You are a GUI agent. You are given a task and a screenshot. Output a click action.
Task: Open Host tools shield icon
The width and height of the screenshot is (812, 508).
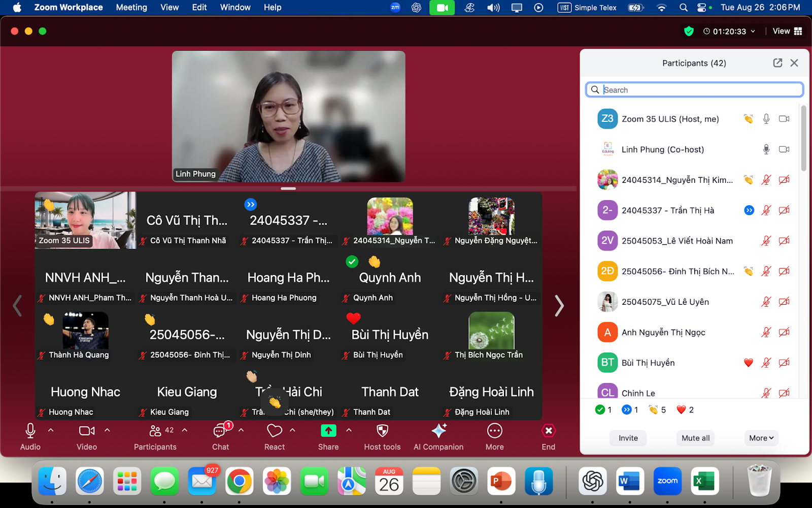382,431
